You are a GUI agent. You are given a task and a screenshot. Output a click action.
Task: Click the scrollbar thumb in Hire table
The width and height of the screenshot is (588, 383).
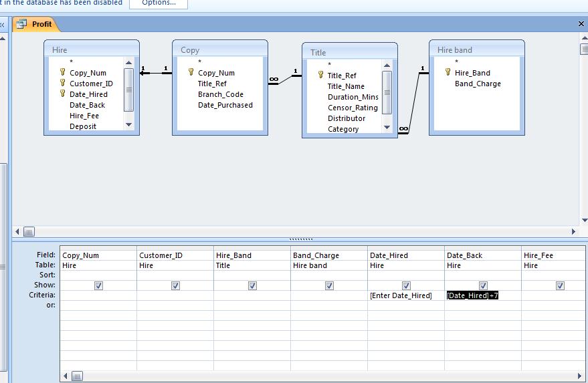(128, 90)
